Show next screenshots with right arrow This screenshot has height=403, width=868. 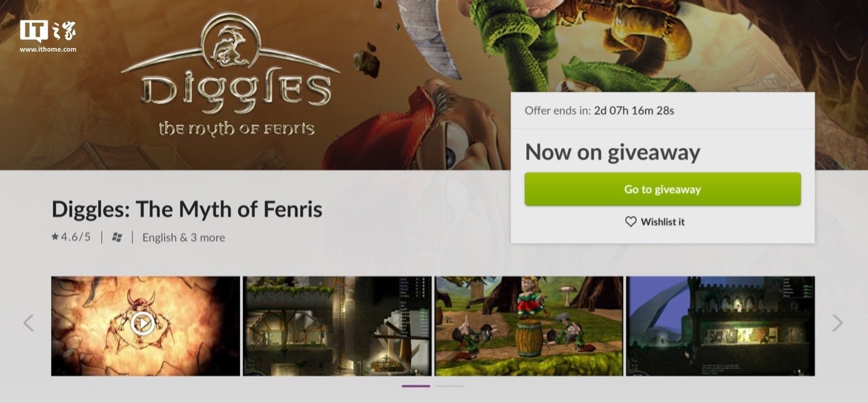837,323
